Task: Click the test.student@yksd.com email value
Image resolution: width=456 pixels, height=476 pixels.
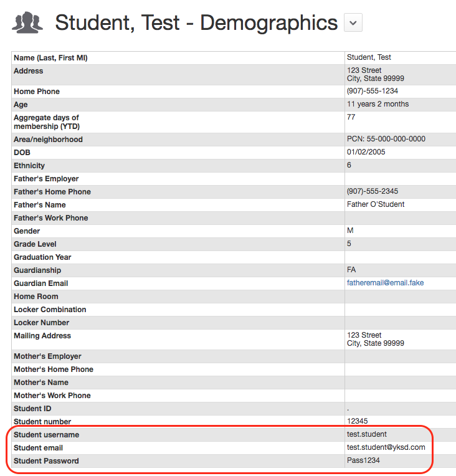Action: coord(386,447)
